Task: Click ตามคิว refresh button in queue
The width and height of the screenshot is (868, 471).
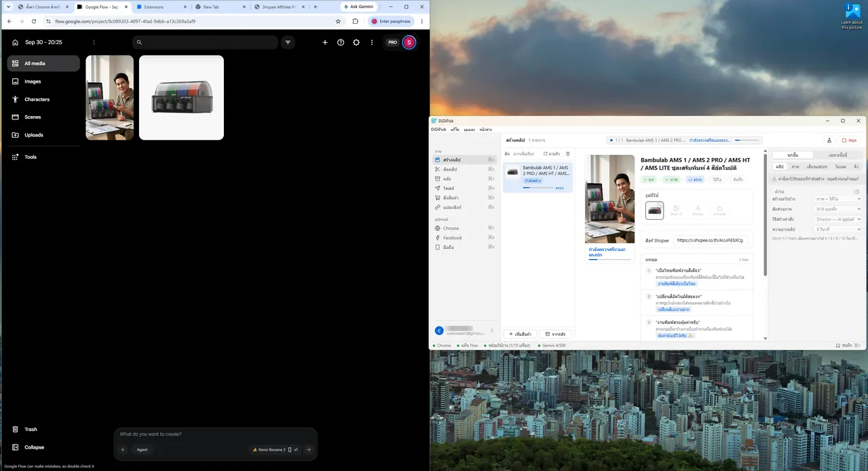Action: tap(551, 154)
